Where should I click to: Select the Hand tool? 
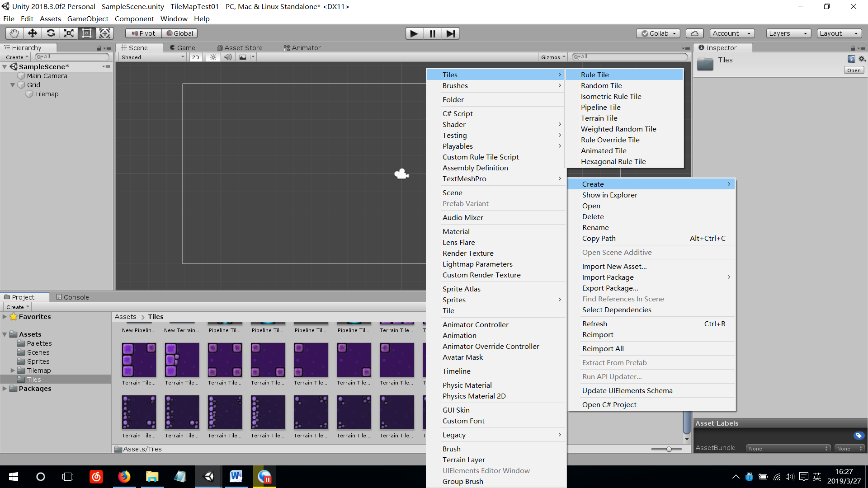tap(14, 33)
